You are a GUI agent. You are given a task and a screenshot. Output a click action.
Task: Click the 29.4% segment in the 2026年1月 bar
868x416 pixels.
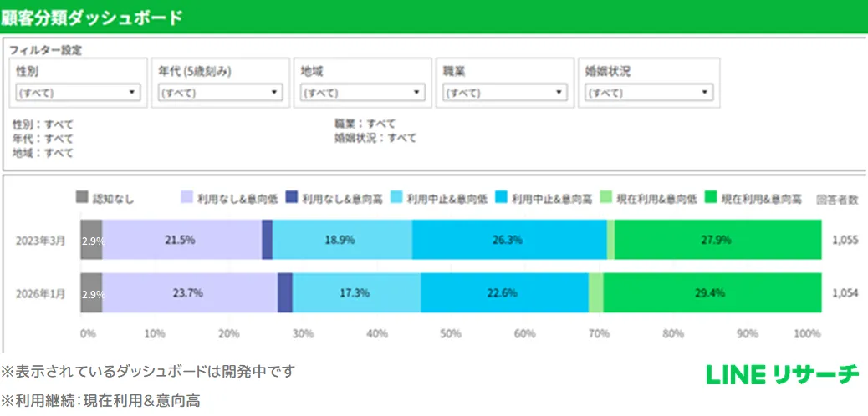tap(712, 292)
